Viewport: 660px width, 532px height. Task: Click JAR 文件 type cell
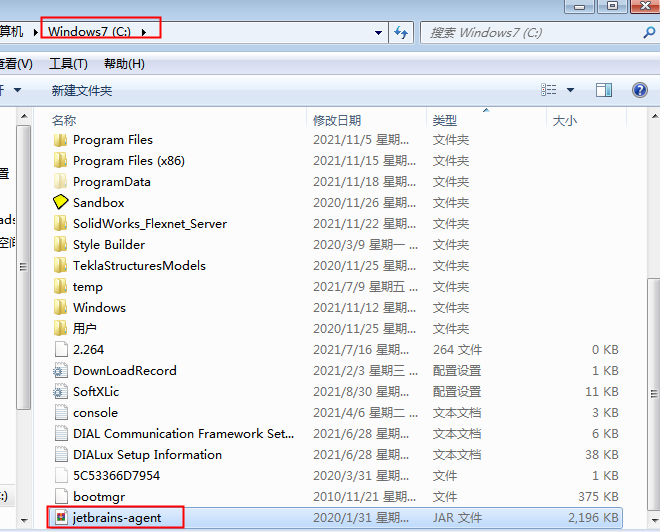click(457, 518)
